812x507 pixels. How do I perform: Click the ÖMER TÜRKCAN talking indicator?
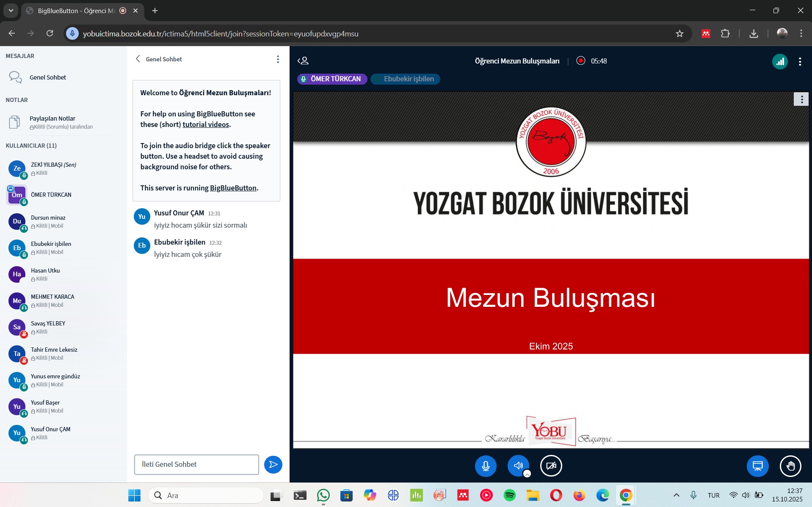(x=332, y=79)
